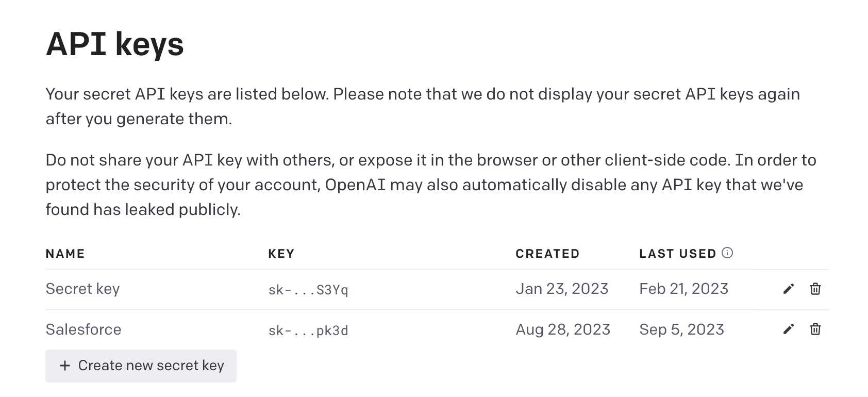Click the sk-...pk3d key value

(x=308, y=330)
